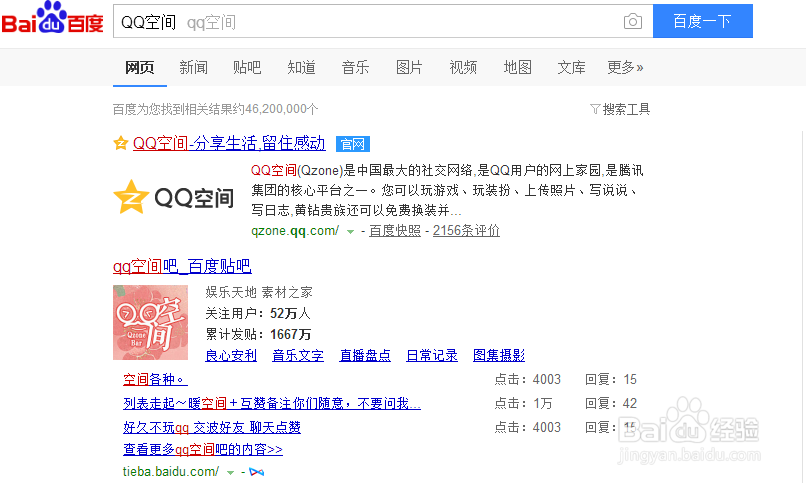This screenshot has height=483, width=806.
Task: Click into the search input field
Action: tap(383, 21)
